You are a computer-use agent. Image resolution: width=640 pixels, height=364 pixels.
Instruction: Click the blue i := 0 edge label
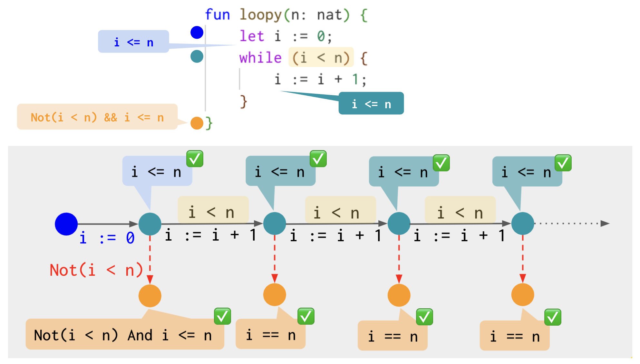(107, 238)
